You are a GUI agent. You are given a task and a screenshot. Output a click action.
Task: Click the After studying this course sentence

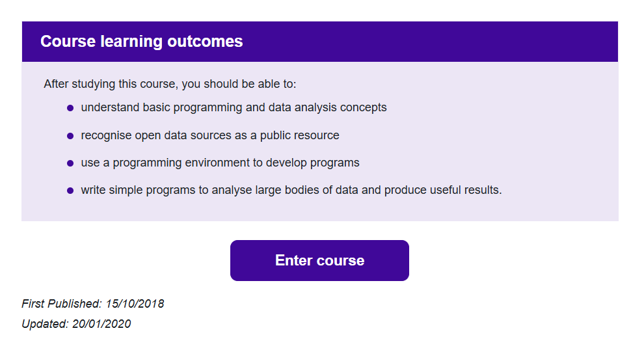point(170,84)
